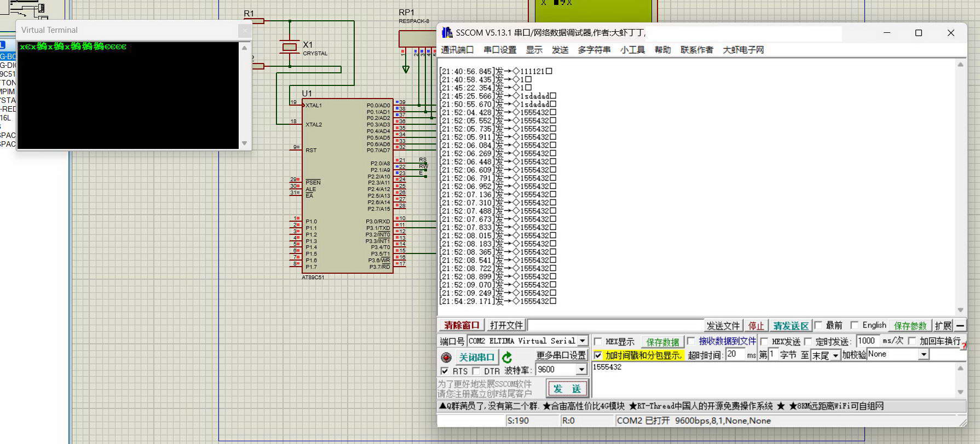Click the 超时时间 20 ms field
Screen dimensions: 980x444
735,354
